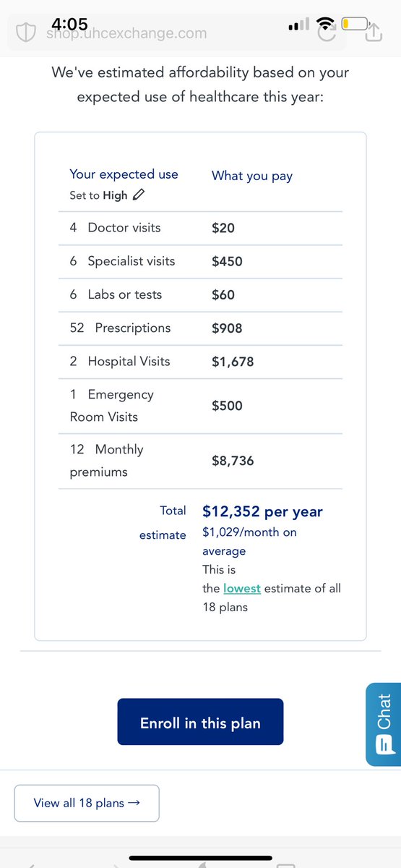401x868 pixels.
Task: Tap the Your expected use column header
Action: click(124, 174)
